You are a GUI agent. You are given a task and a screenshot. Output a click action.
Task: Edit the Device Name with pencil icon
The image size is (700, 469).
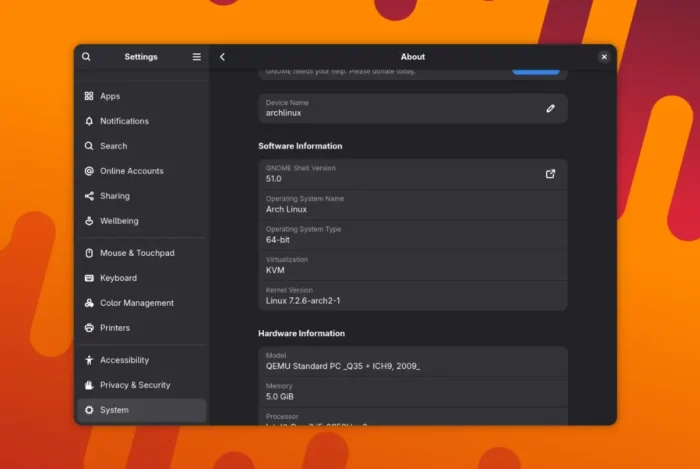[x=550, y=108]
